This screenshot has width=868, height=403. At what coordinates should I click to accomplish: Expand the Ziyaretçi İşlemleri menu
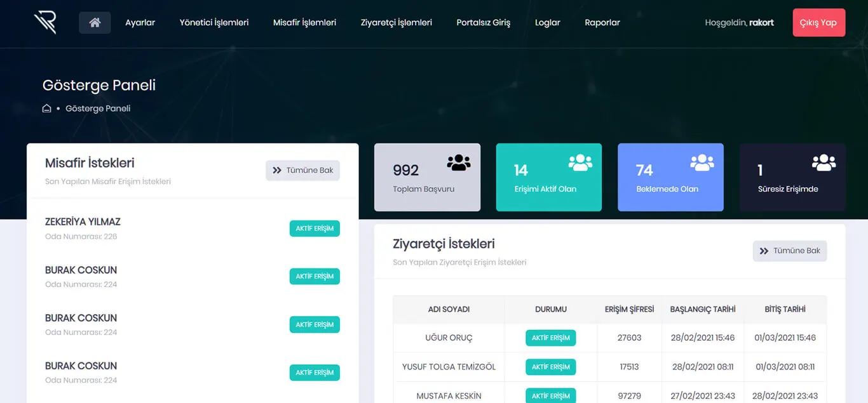[396, 23]
